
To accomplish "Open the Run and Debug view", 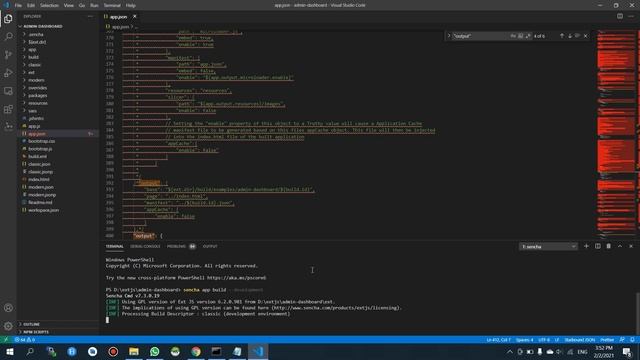I will 8,73.
